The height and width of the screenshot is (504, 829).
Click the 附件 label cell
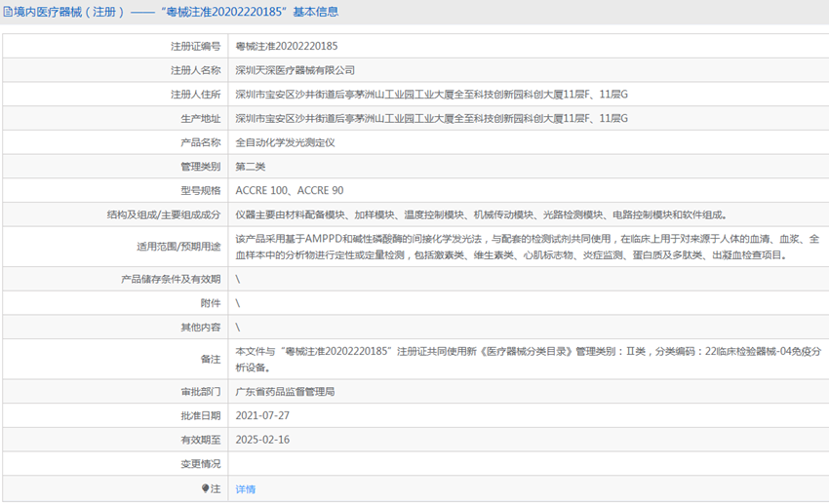(115, 303)
